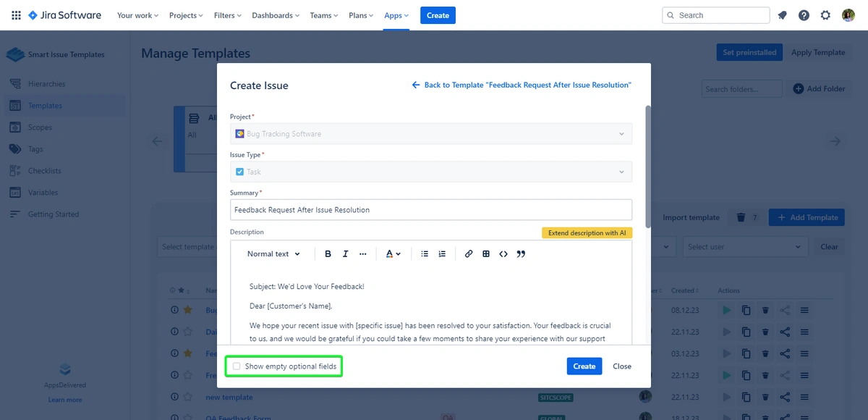Open the Select user dropdown

(746, 247)
